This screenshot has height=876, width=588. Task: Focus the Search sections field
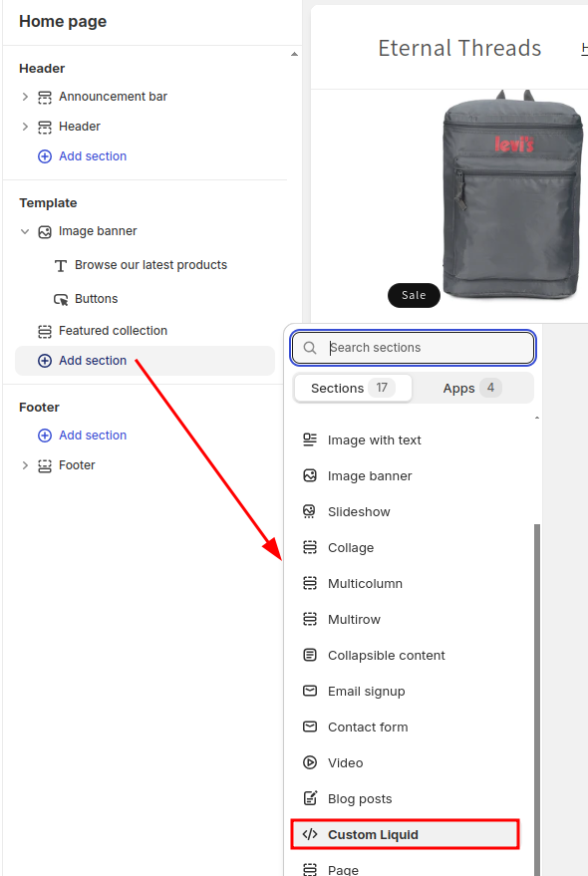click(413, 348)
